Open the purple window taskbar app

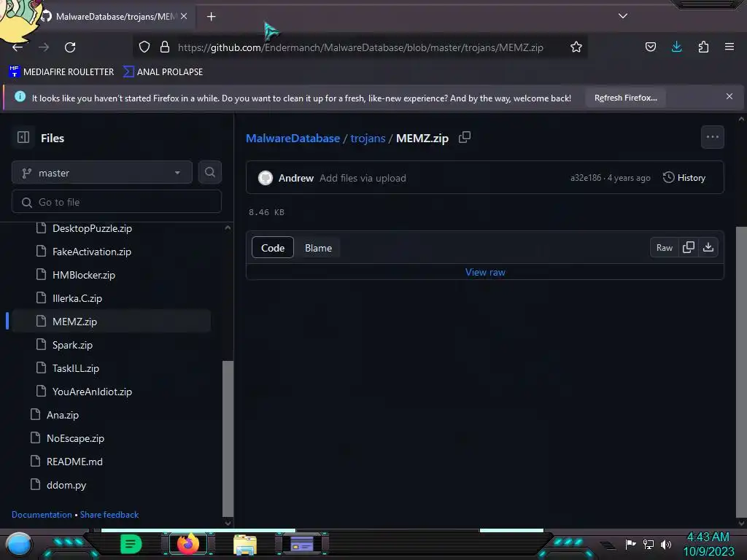(302, 544)
